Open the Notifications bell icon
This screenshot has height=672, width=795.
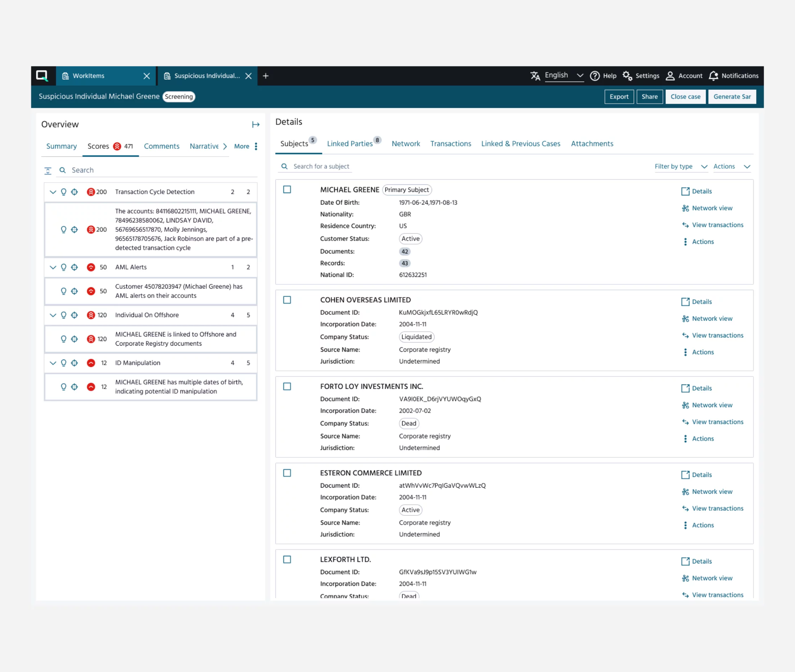(x=713, y=76)
